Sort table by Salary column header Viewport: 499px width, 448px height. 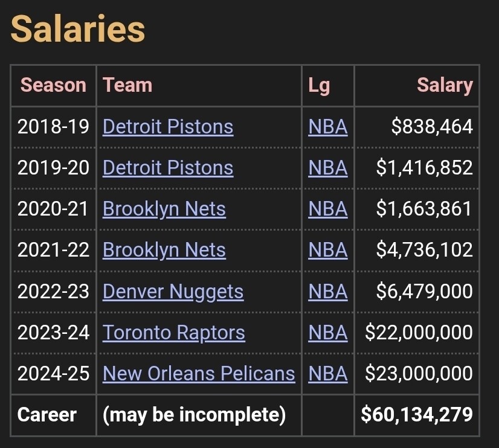click(445, 85)
